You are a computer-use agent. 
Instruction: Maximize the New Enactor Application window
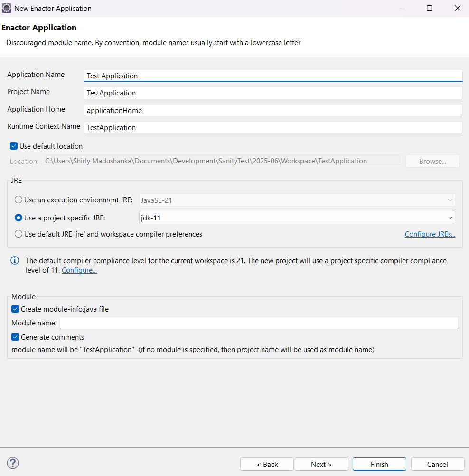tap(429, 8)
